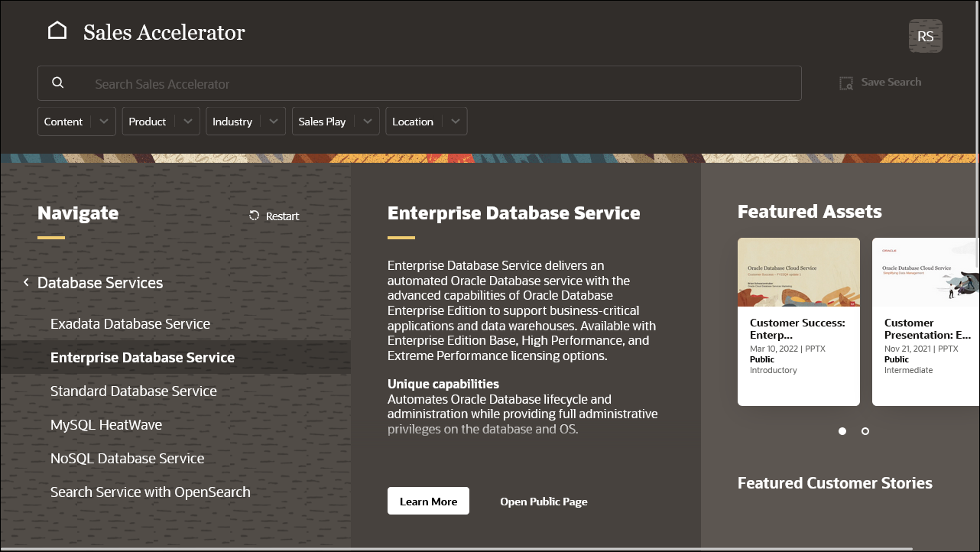Screen dimensions: 980x552
Task: Click the Customer Success Enterprise asset thumbnail
Action: (x=798, y=272)
